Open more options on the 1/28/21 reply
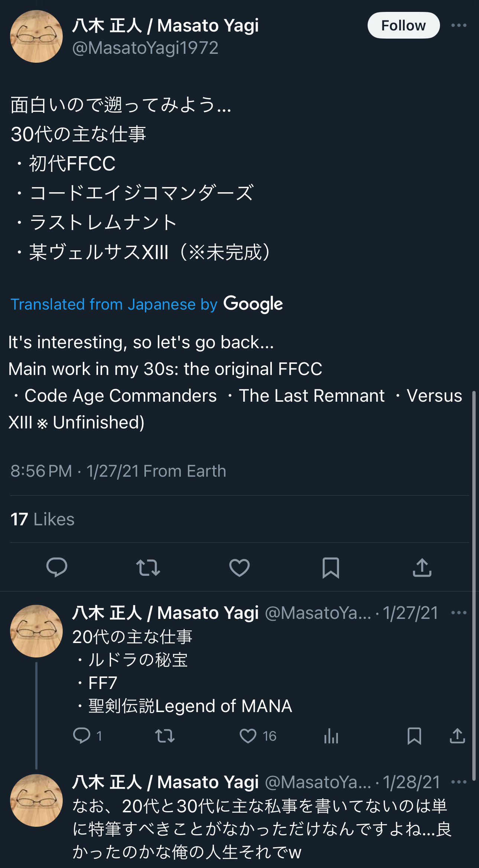Image resolution: width=479 pixels, height=868 pixels. 459,782
